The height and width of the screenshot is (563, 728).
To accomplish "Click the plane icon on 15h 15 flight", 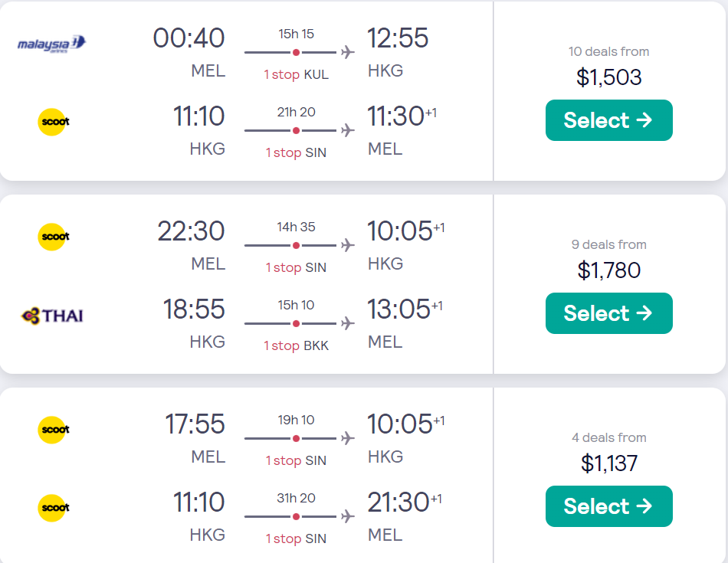I will [348, 52].
